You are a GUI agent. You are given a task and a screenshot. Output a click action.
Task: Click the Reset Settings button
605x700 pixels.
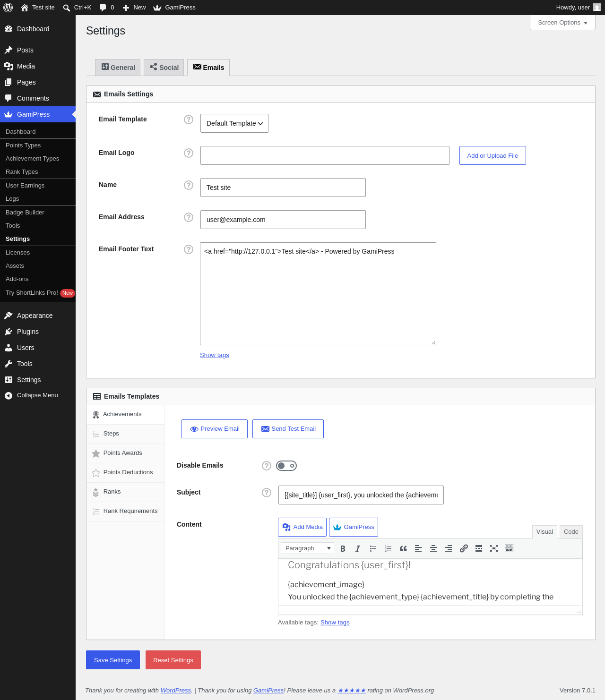pyautogui.click(x=173, y=660)
